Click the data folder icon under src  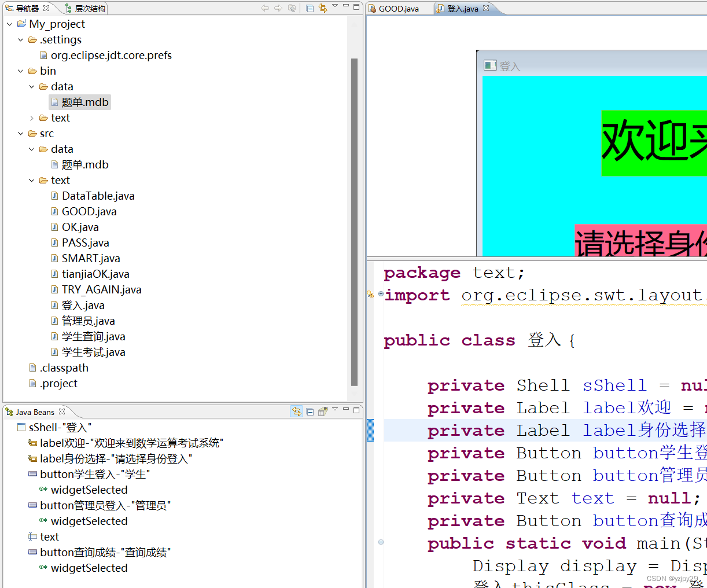click(x=42, y=149)
